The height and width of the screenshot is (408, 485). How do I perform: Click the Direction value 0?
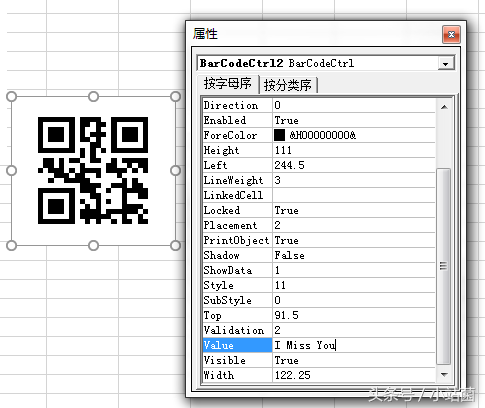coord(354,105)
